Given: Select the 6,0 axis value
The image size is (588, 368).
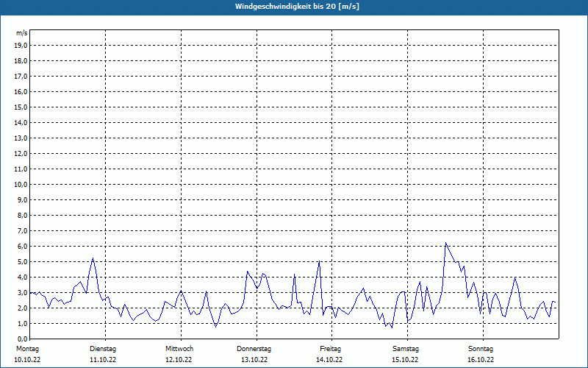Looking at the screenshot, I should (22, 247).
